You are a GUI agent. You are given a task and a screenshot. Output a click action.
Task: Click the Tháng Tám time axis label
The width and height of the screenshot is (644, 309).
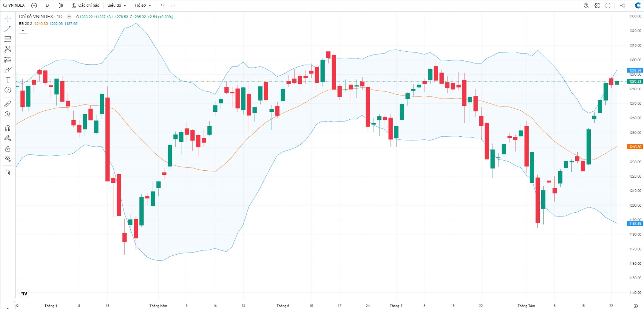pyautogui.click(x=526, y=306)
